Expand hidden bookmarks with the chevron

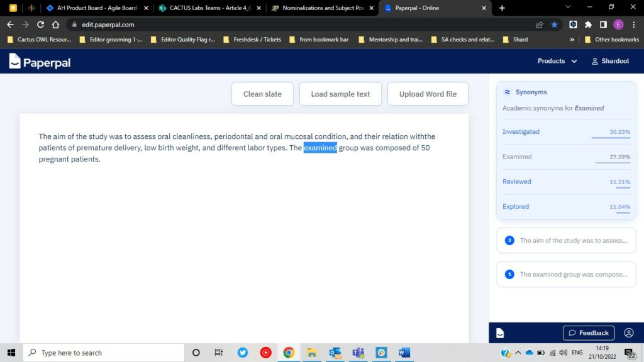(572, 39)
